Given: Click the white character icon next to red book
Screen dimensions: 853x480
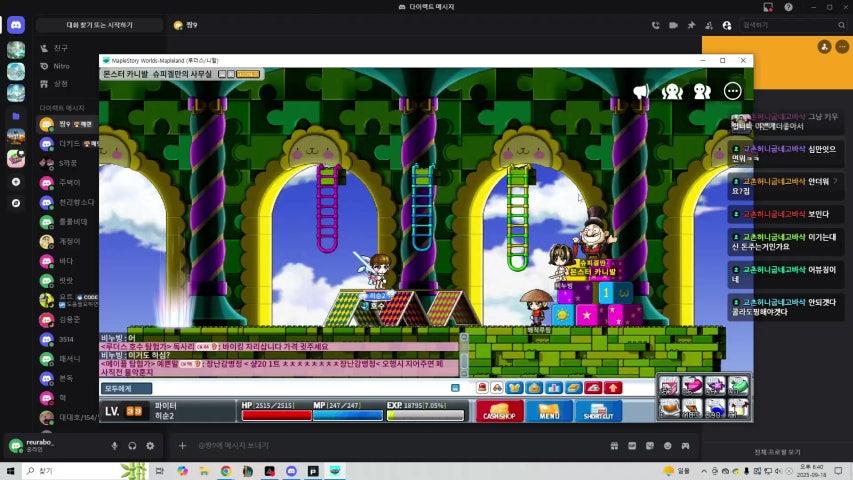Looking at the screenshot, I should pos(497,387).
